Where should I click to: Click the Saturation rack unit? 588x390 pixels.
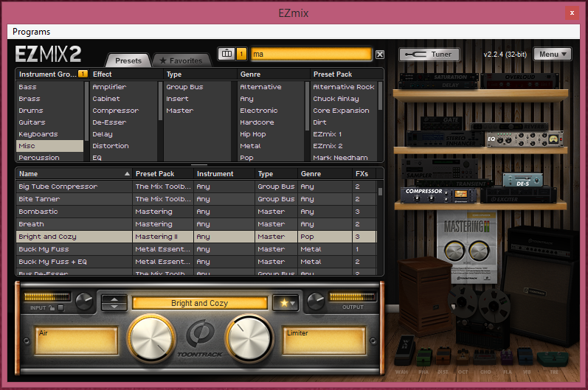coord(439,77)
